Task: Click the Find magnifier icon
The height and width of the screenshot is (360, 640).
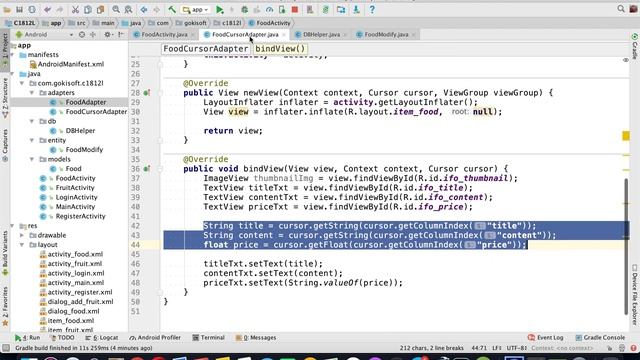Action: click(x=116, y=9)
